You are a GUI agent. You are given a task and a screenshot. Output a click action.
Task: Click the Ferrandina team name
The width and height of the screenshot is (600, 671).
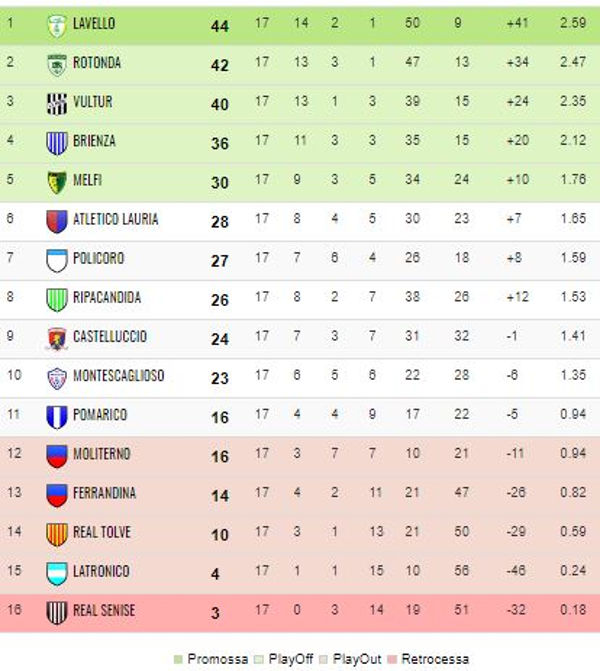[x=104, y=493]
